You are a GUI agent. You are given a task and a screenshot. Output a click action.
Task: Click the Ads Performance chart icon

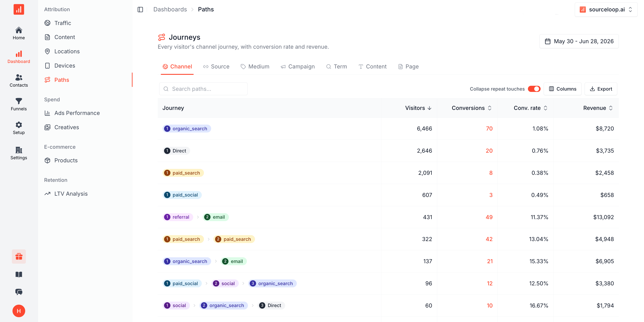(x=47, y=113)
